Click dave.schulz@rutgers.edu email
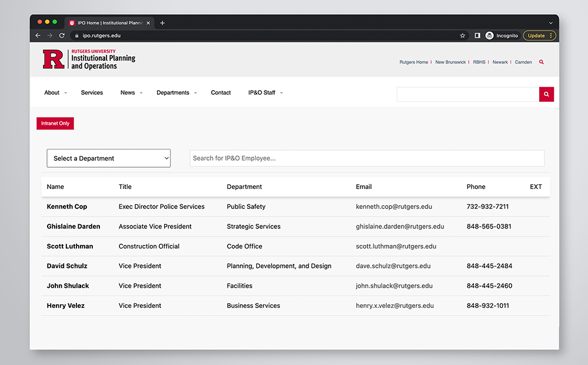Screen dimensions: 588x365 [393, 266]
